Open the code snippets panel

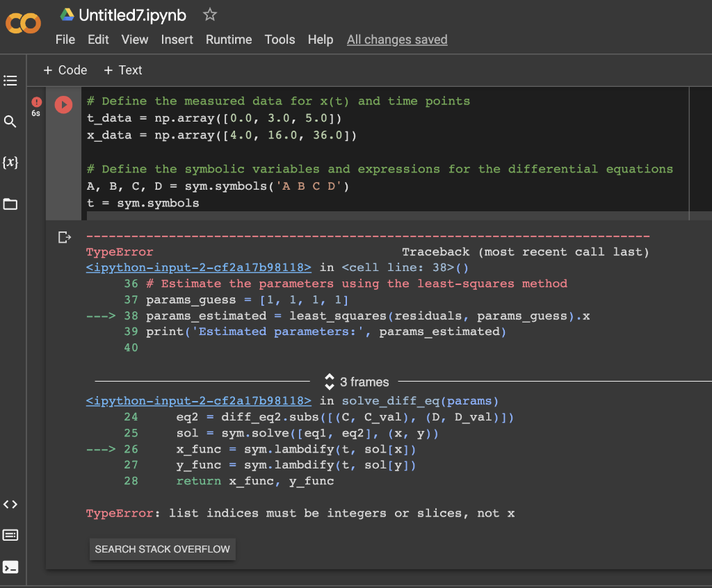point(10,504)
